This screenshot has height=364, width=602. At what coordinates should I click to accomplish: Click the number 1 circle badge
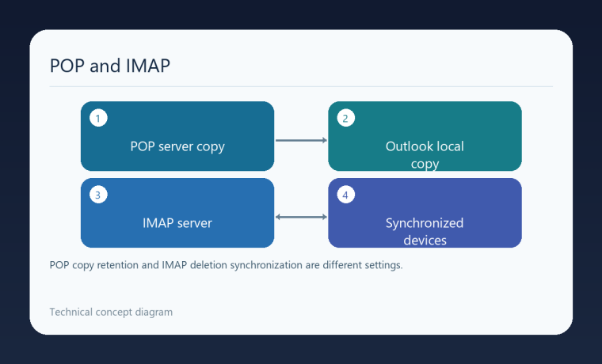(x=98, y=118)
